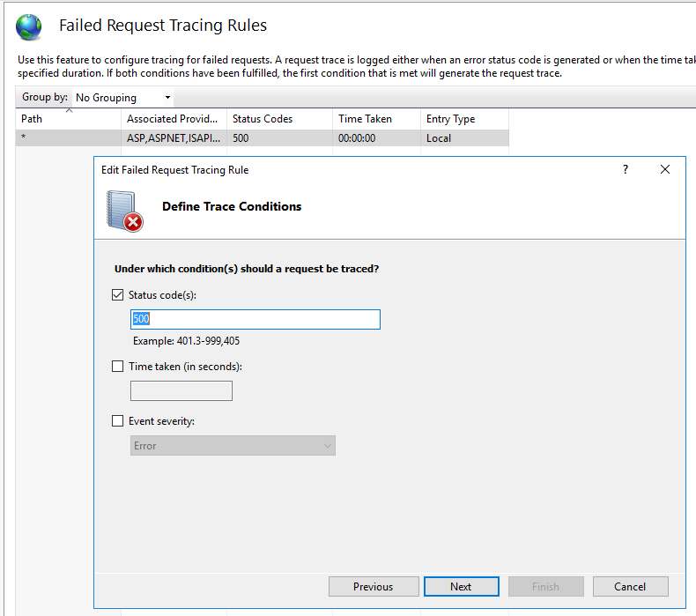
Task: Sort by Associated Providers column header
Action: [x=174, y=119]
